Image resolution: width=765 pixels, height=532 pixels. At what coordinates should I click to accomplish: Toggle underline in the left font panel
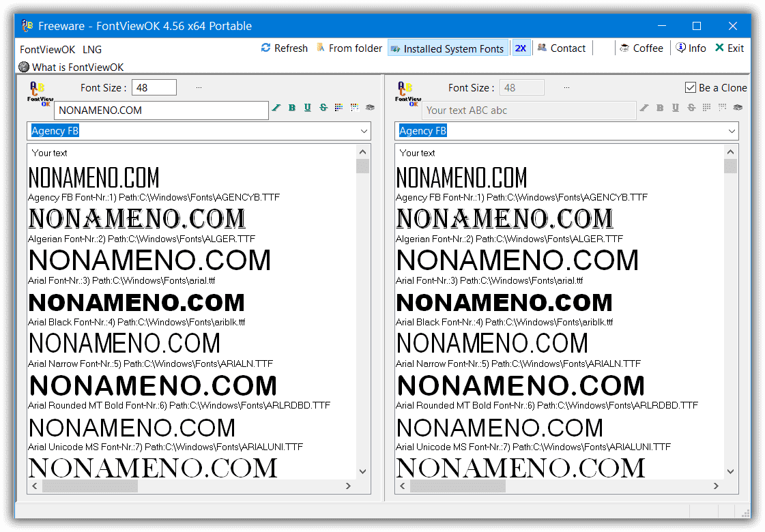tap(308, 108)
